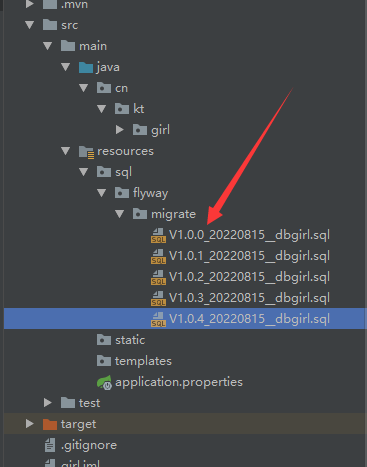Select the src folder name
This screenshot has width=367, height=467.
tap(70, 25)
